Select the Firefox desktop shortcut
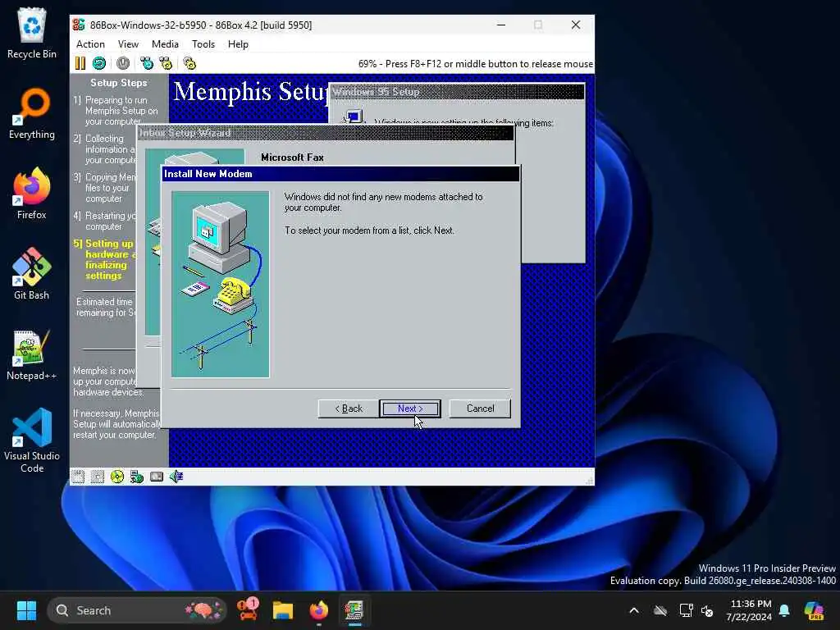This screenshot has width=840, height=630. (x=32, y=194)
